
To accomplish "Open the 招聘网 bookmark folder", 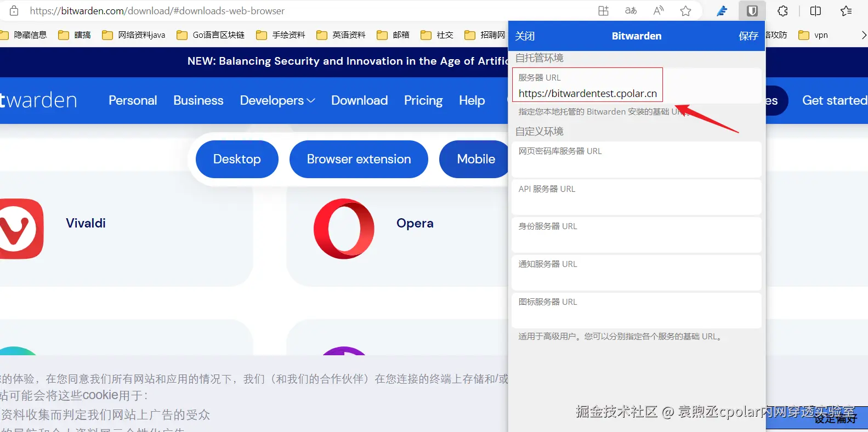I will [485, 35].
